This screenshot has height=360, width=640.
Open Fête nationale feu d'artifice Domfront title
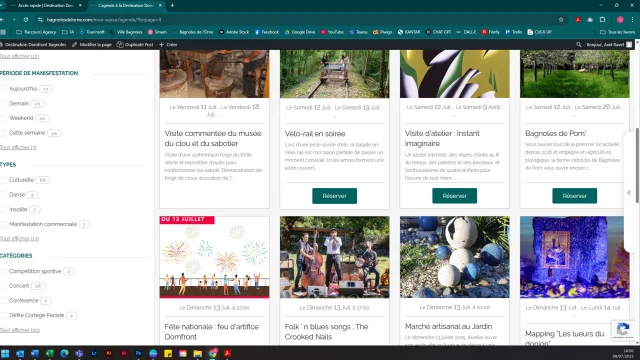pos(211,332)
